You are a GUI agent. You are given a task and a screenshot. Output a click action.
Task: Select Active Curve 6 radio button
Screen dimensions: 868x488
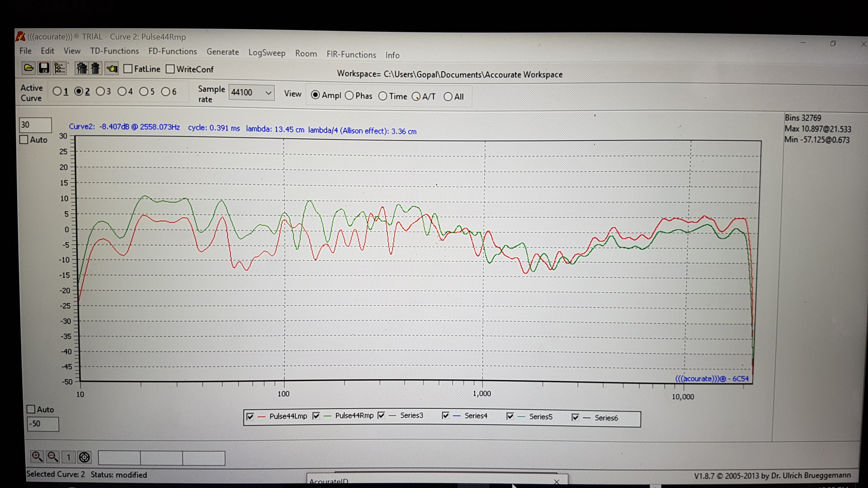coord(165,91)
